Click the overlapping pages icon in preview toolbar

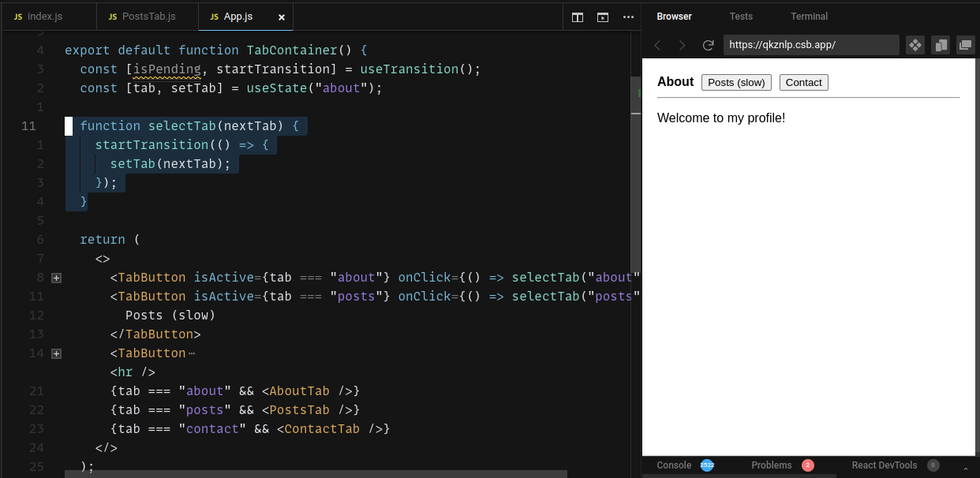pyautogui.click(x=941, y=45)
